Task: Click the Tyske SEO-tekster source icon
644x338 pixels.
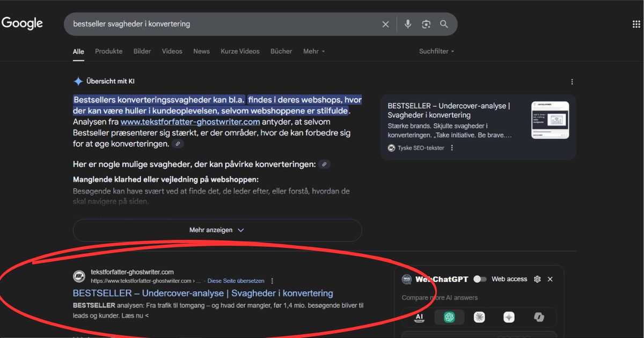Action: [391, 148]
